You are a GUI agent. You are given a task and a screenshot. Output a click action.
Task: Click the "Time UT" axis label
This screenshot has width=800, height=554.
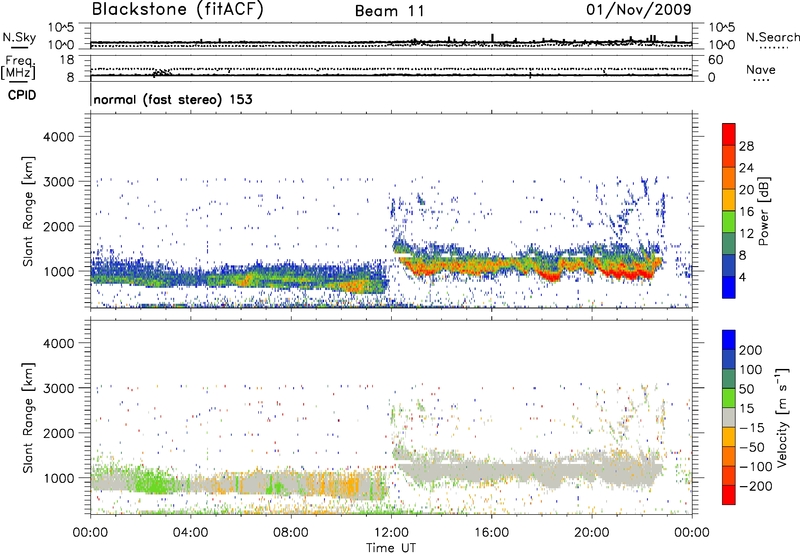tap(391, 548)
